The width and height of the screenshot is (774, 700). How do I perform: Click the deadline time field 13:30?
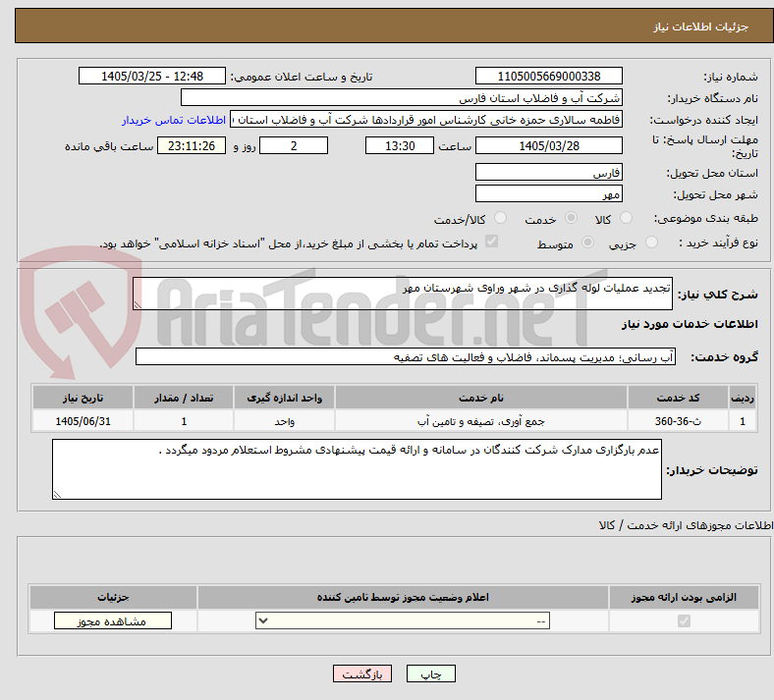pyautogui.click(x=400, y=146)
